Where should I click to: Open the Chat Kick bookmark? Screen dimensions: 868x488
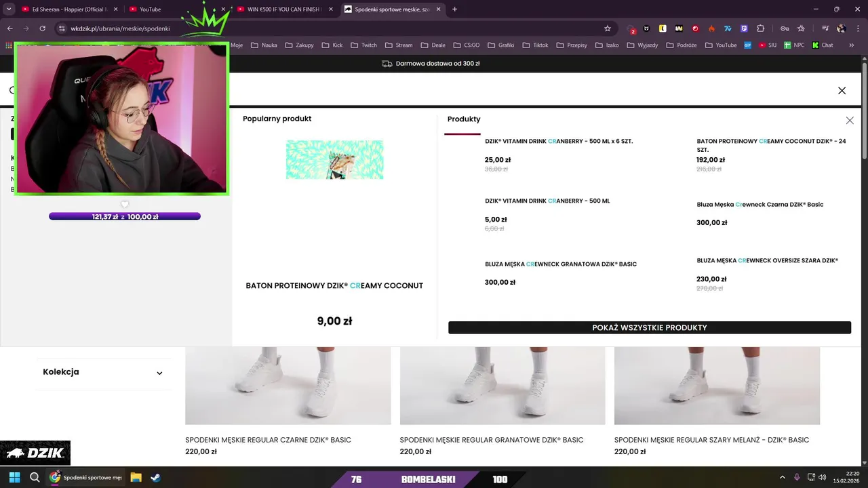(823, 45)
